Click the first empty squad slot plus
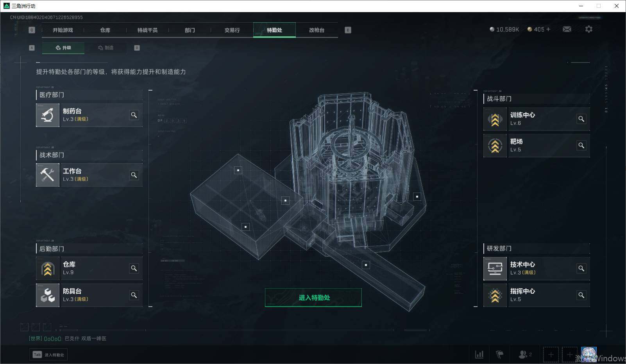 click(x=551, y=355)
